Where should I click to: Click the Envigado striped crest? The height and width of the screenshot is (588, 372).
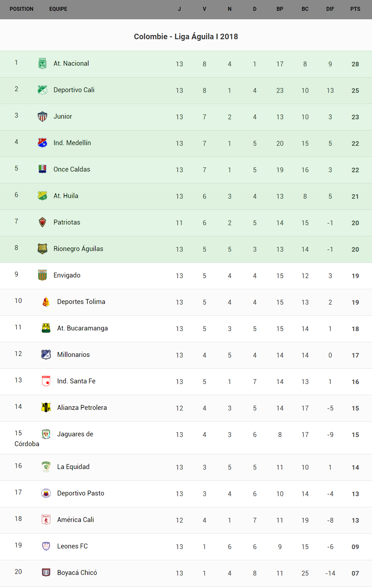42,275
